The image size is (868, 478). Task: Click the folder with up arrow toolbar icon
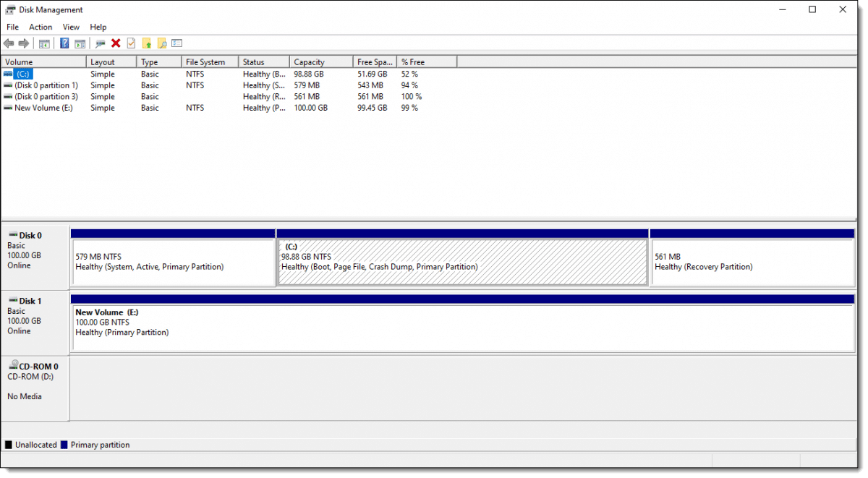click(147, 43)
